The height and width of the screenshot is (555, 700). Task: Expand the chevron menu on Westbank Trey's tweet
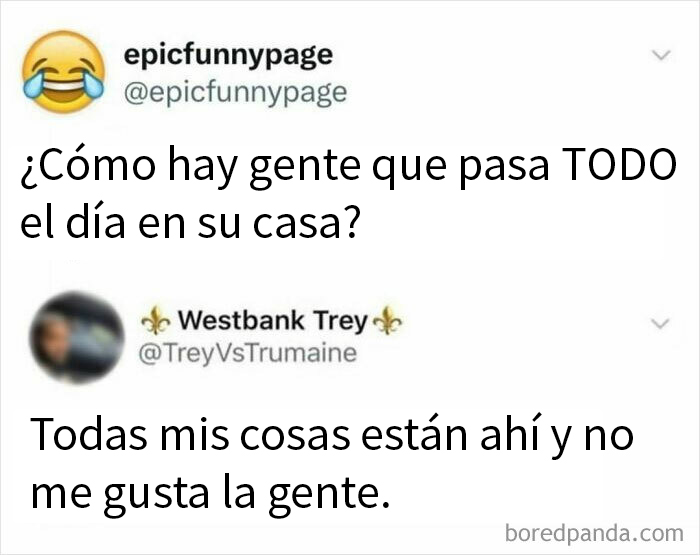point(661,323)
